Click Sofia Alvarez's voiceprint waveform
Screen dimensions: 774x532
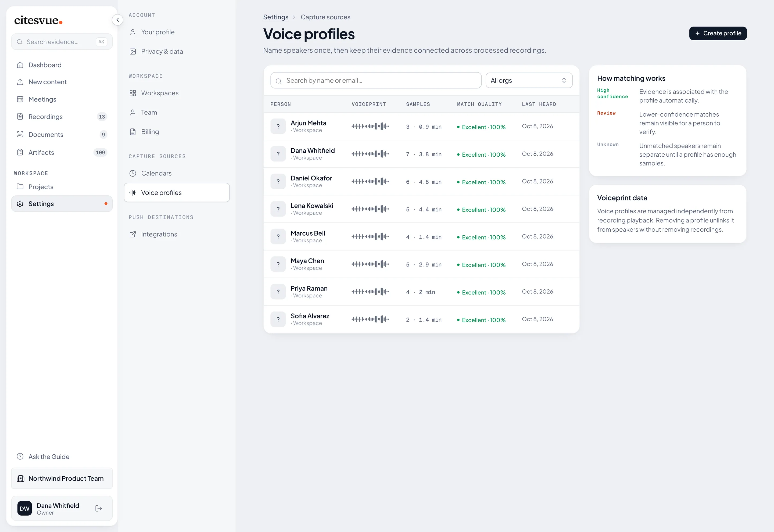coord(370,319)
